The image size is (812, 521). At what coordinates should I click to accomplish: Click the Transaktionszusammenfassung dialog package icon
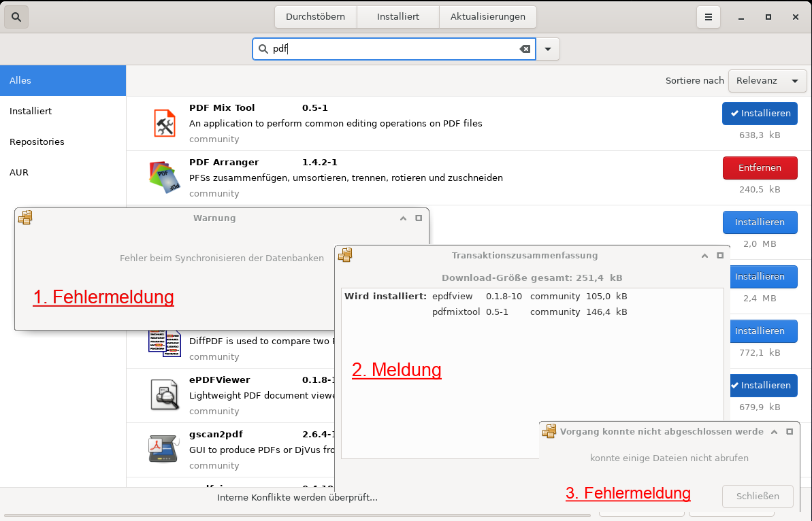[x=345, y=254]
